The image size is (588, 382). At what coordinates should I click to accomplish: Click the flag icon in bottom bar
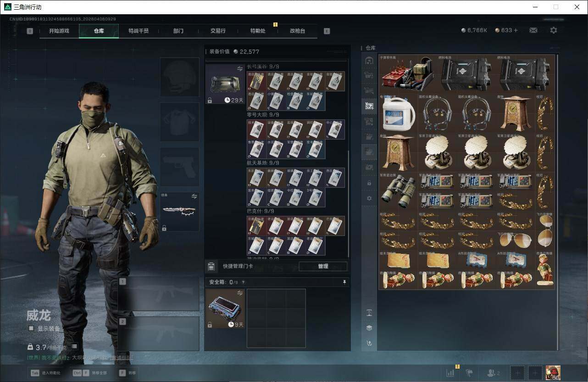click(469, 373)
